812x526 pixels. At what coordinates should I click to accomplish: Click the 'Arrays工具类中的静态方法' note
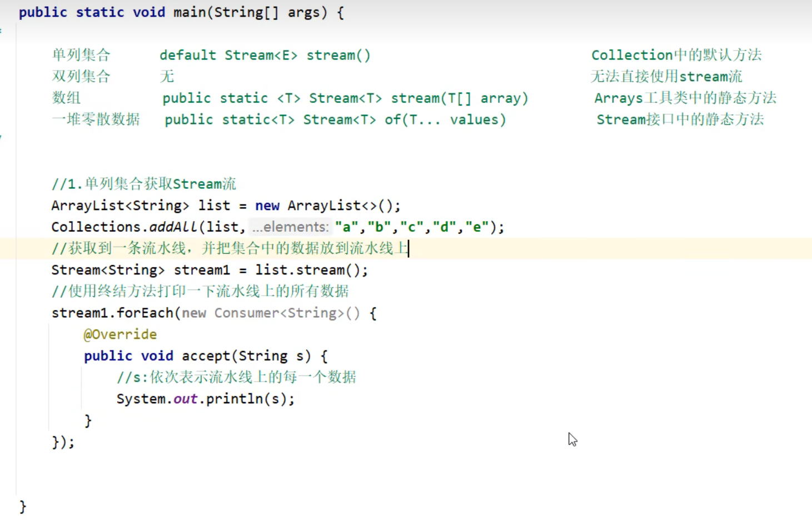685,98
